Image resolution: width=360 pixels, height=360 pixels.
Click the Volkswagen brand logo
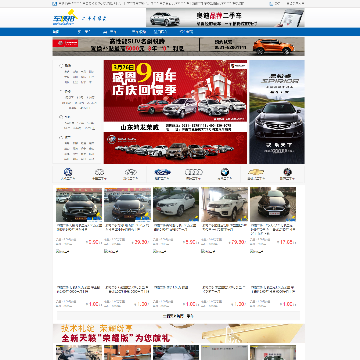(68, 172)
